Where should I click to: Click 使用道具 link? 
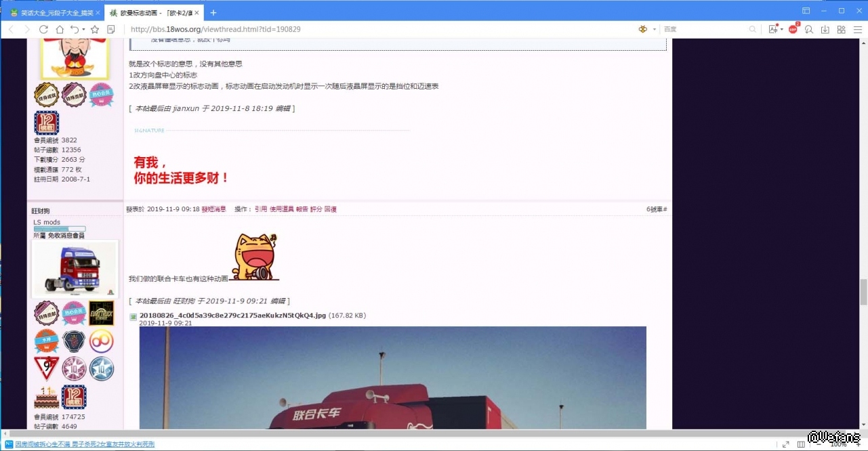pyautogui.click(x=282, y=209)
